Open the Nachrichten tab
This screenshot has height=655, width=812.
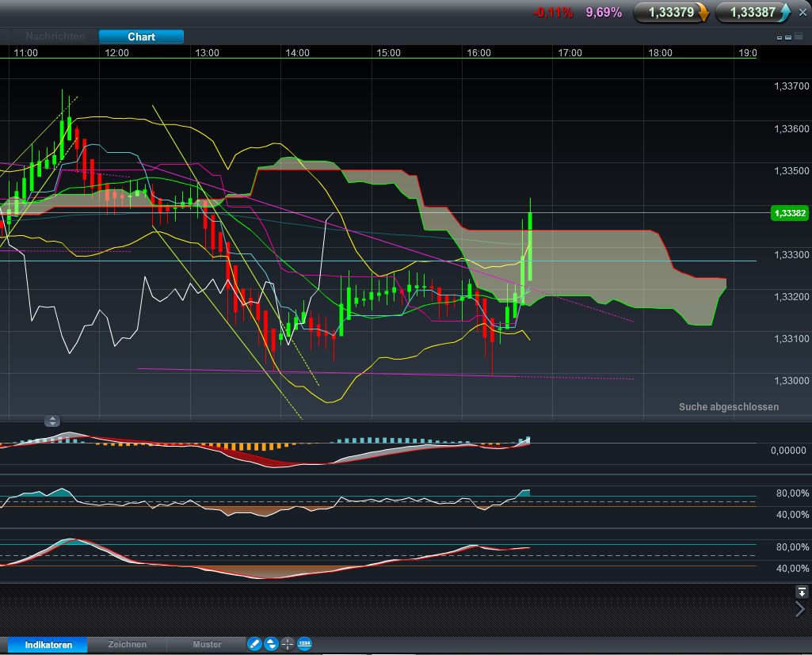55,36
